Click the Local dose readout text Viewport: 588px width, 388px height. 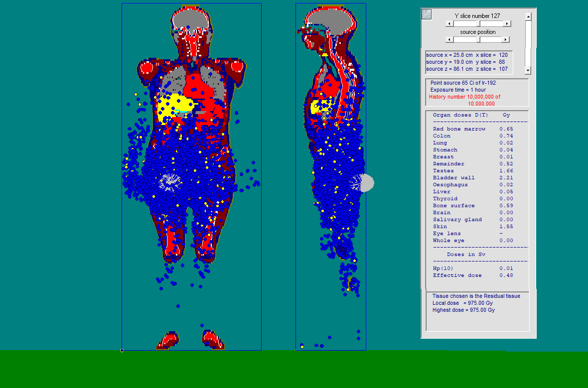(463, 303)
